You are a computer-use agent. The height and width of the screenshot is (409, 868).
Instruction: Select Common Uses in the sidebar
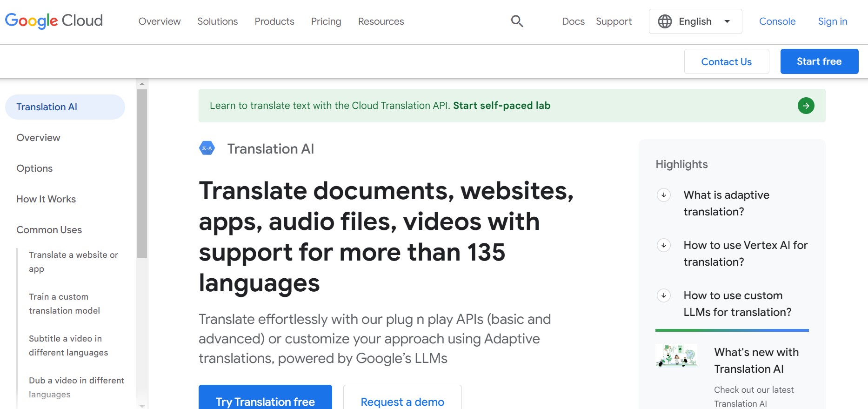(49, 230)
